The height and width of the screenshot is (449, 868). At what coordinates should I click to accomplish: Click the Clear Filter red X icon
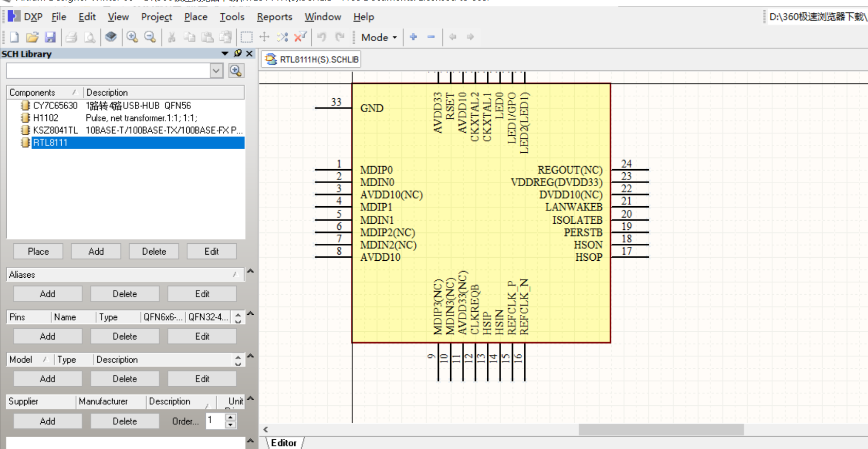(300, 37)
